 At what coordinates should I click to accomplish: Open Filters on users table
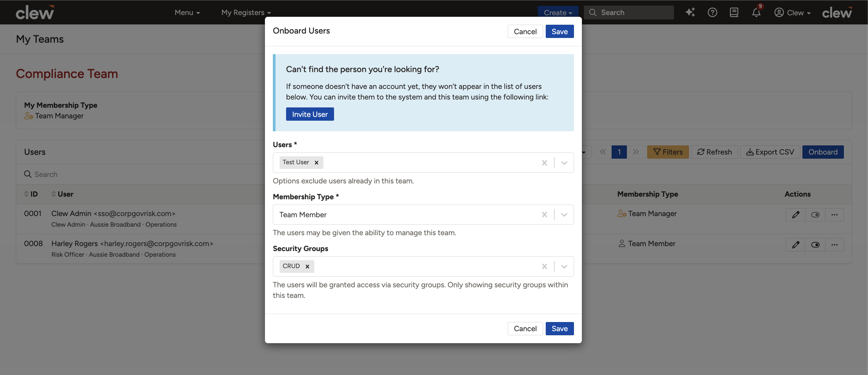point(668,152)
